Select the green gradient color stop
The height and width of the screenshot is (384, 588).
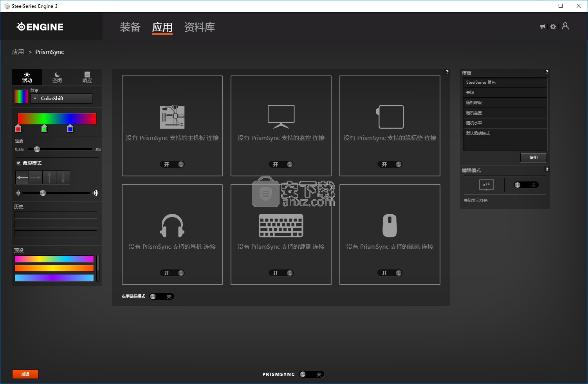pos(44,128)
